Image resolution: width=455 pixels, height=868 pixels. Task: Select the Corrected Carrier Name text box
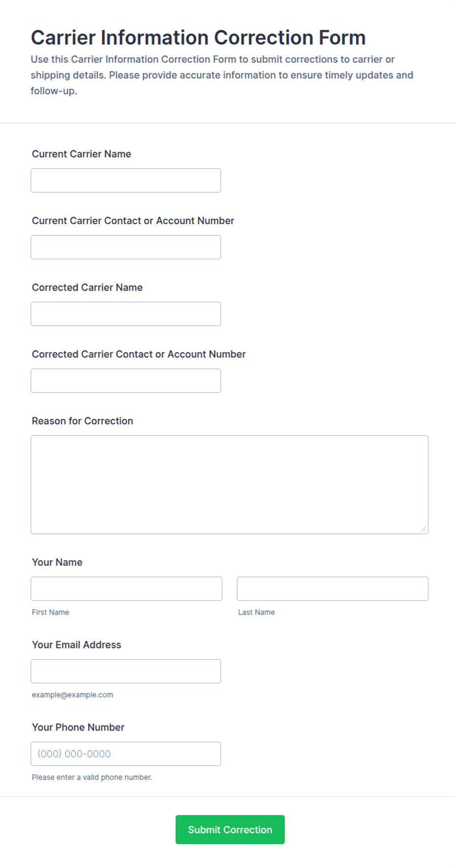[x=126, y=314]
